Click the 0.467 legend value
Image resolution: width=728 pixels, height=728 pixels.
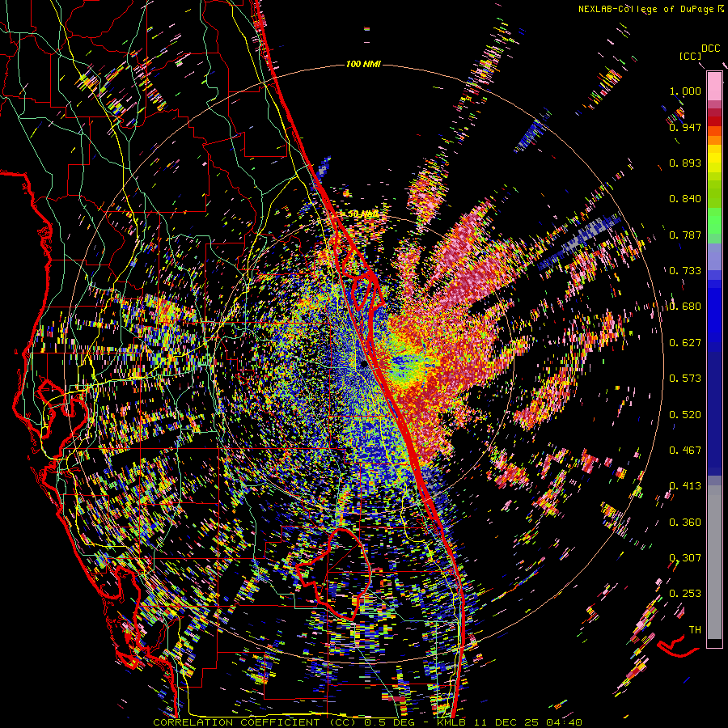[x=685, y=451]
